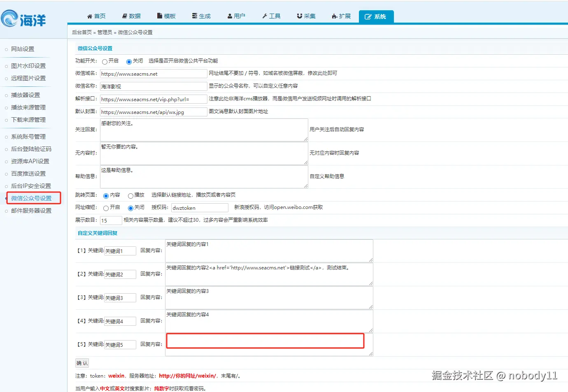This screenshot has width=568, height=392.
Task: Select 开启 for 网址缩短
Action: click(x=106, y=208)
